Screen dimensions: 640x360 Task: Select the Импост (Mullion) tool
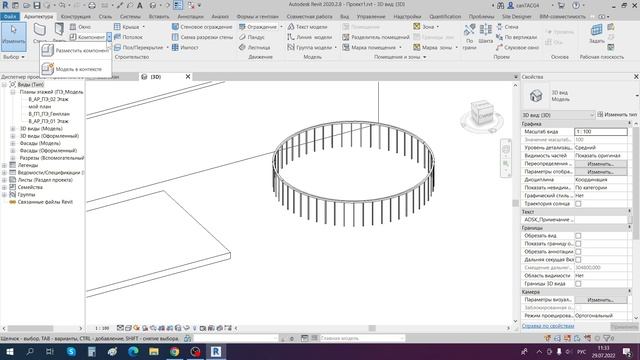(185, 47)
